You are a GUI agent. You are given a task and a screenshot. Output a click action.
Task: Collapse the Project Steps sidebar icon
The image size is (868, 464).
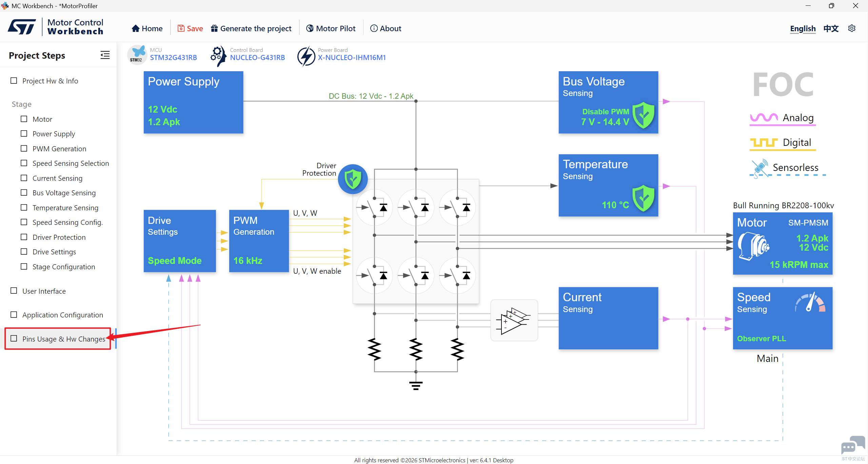(105, 55)
